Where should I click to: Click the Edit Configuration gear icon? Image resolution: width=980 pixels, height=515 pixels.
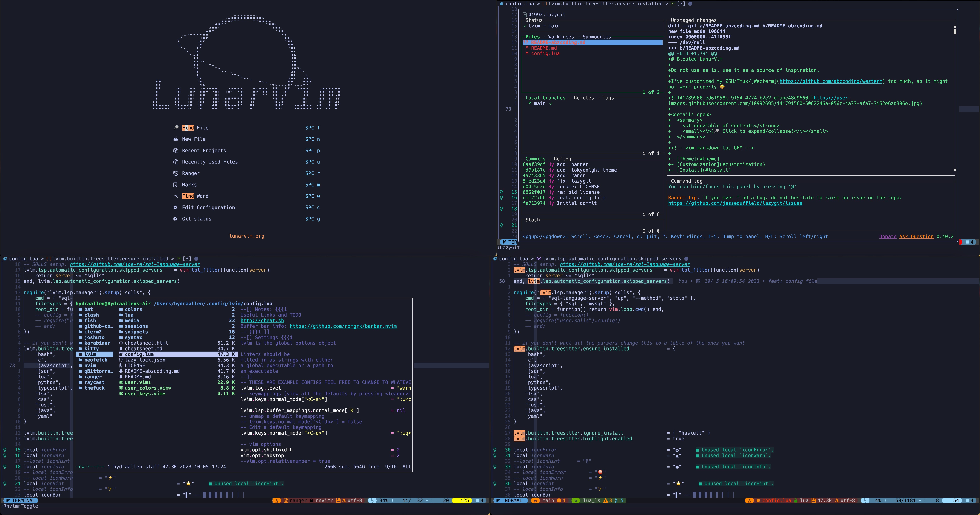point(175,208)
